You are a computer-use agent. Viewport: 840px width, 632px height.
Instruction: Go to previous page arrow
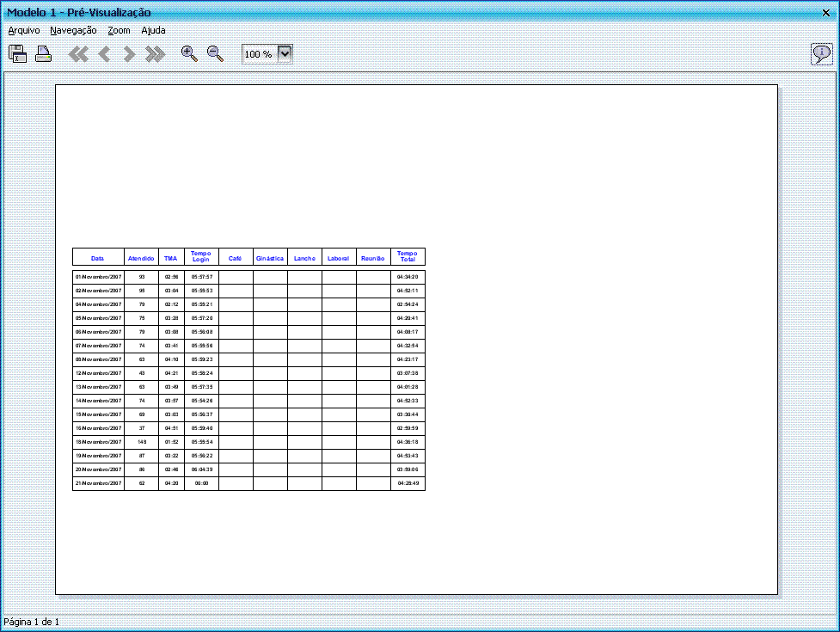tap(104, 54)
